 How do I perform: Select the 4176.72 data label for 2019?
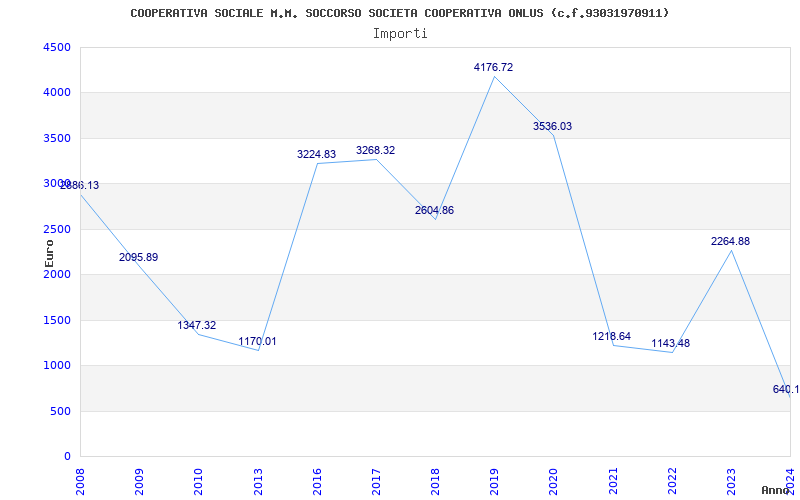click(x=493, y=67)
